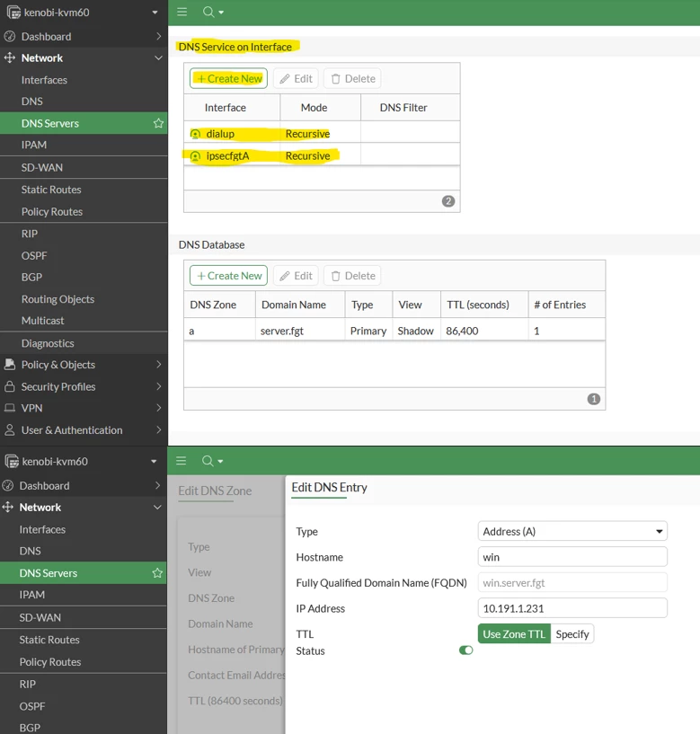Screen dimensions: 700x734
Task: Expand the Security Profiles chevron
Action: click(159, 386)
